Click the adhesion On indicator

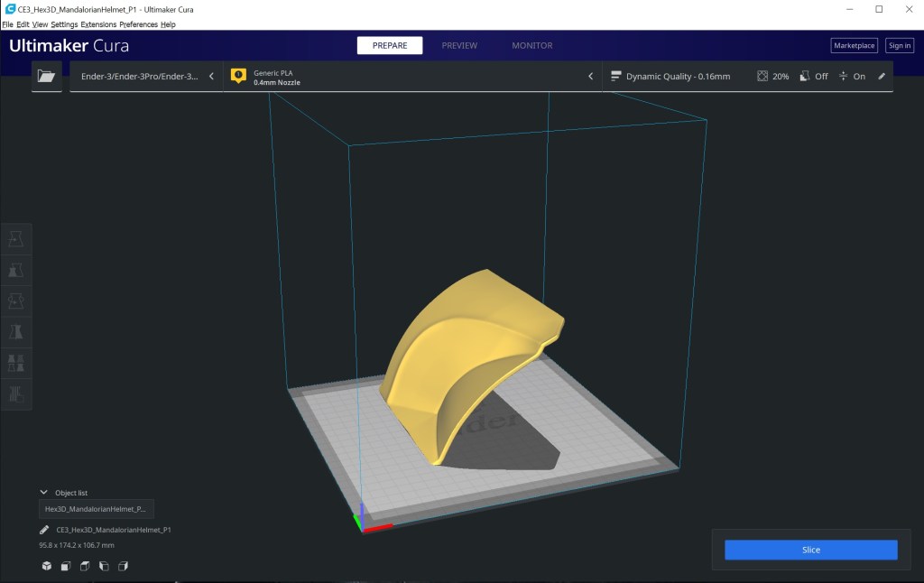pos(852,77)
